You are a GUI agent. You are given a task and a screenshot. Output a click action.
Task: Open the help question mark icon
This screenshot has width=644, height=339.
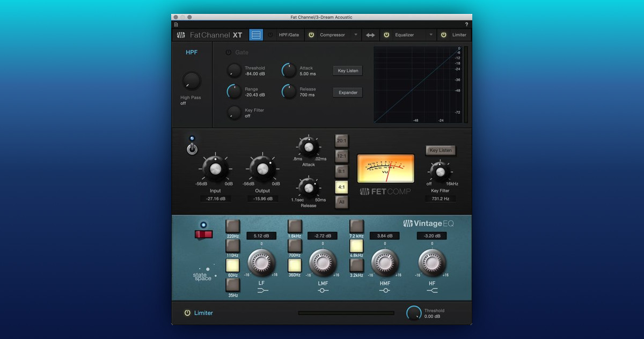click(466, 25)
